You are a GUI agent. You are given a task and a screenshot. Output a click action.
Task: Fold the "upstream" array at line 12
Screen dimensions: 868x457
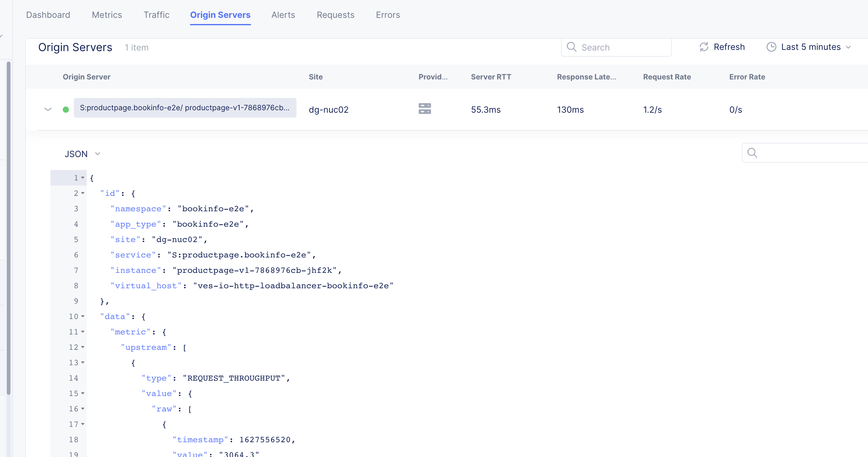pyautogui.click(x=83, y=347)
